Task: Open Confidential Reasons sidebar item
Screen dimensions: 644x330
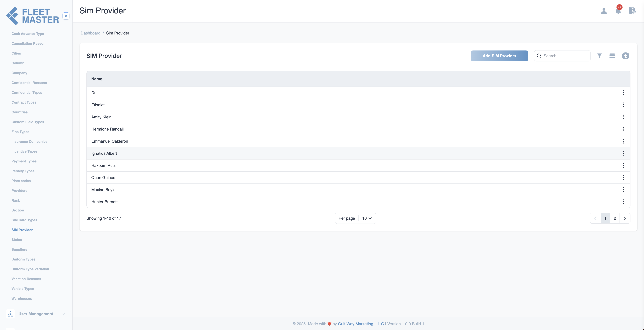Action: pos(29,83)
